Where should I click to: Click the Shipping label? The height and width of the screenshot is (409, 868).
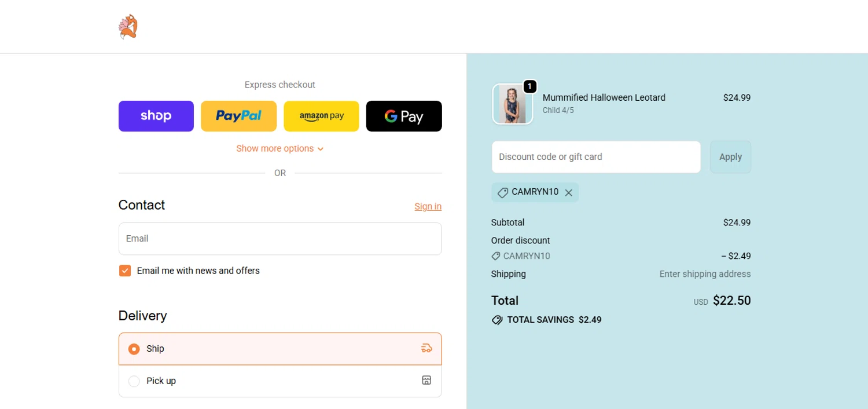[x=509, y=274]
